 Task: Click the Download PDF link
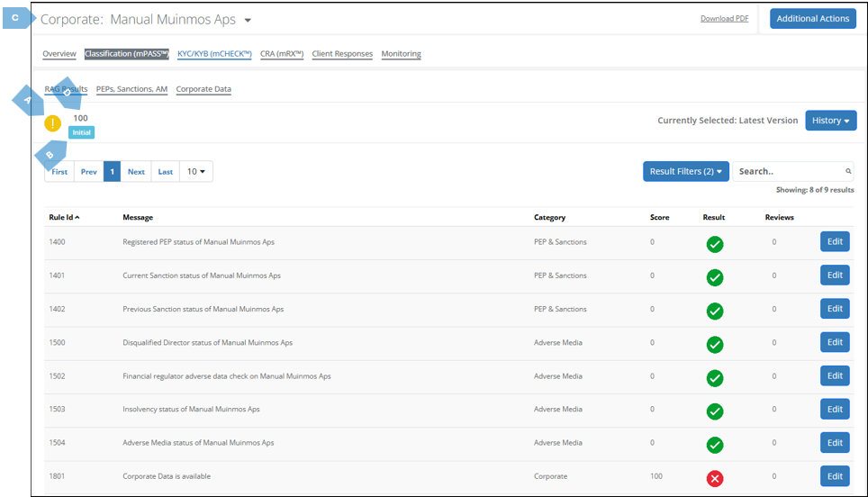pos(724,19)
